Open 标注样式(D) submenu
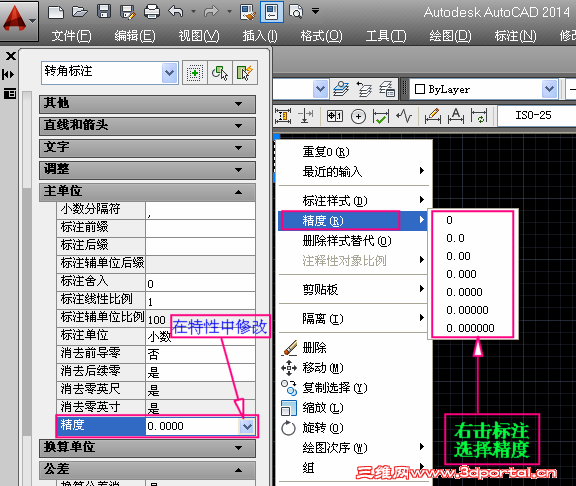The image size is (576, 486). pos(353,201)
